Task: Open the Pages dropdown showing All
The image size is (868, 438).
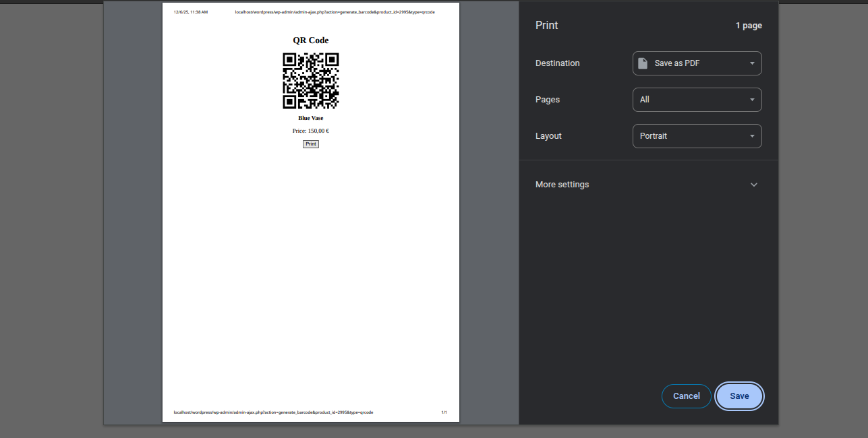Action: (697, 99)
